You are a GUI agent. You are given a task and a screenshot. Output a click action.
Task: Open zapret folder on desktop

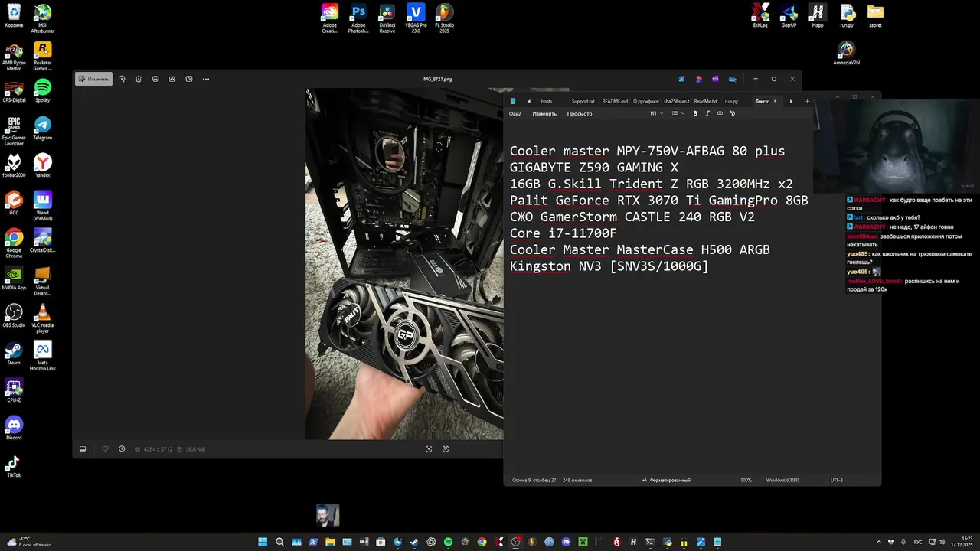pos(875,16)
